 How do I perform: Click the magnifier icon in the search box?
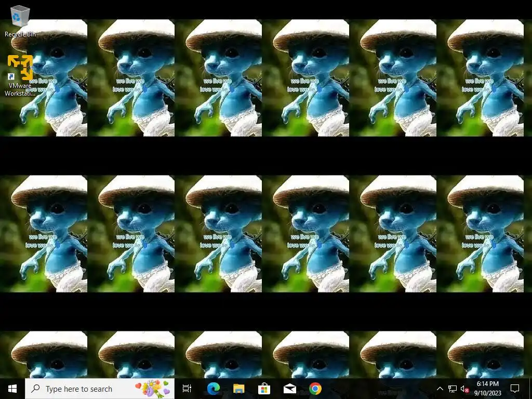point(35,389)
